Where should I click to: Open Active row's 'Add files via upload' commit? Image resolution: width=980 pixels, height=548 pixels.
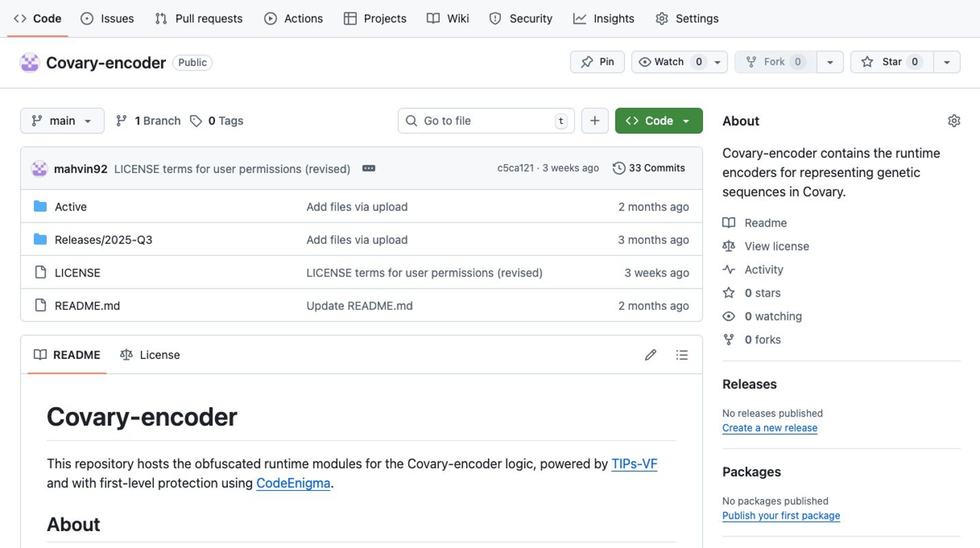[x=357, y=207]
